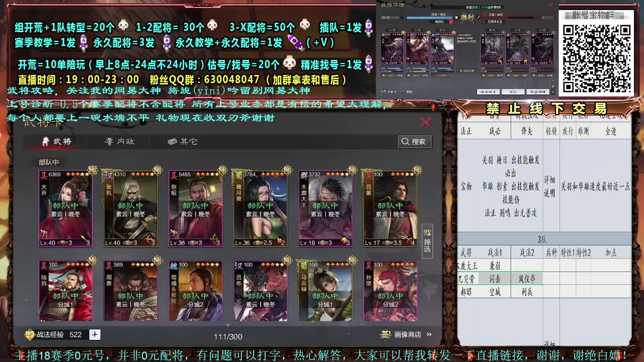Click the 战法2 column header in the spreadsheet
The height and width of the screenshot is (362, 644).
pyautogui.click(x=526, y=252)
